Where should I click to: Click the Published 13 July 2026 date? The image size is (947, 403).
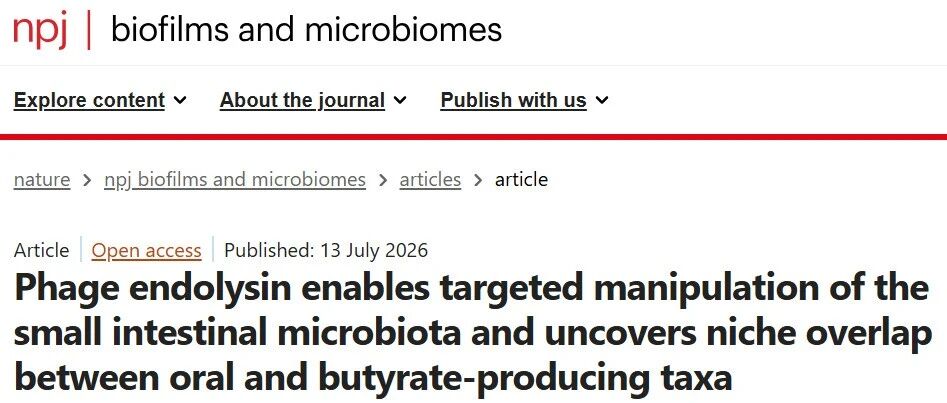tap(326, 250)
